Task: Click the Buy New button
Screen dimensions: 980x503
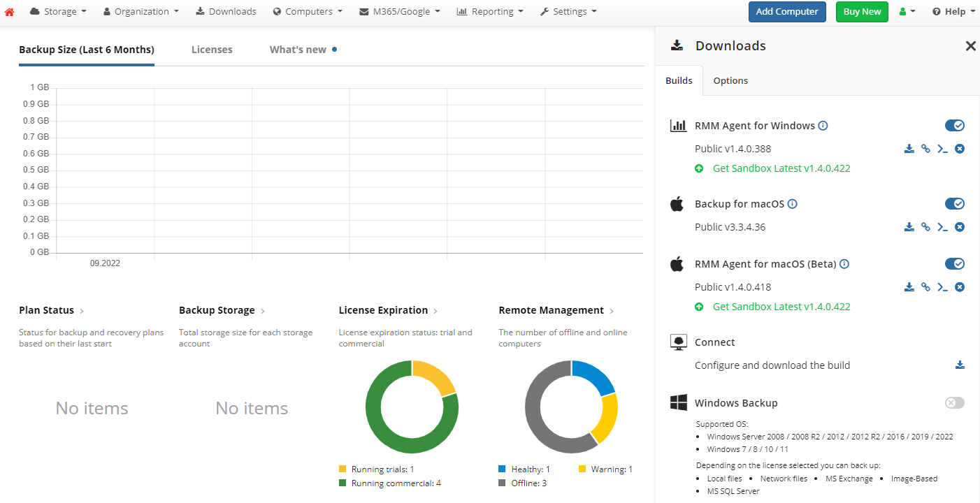Action: (862, 12)
